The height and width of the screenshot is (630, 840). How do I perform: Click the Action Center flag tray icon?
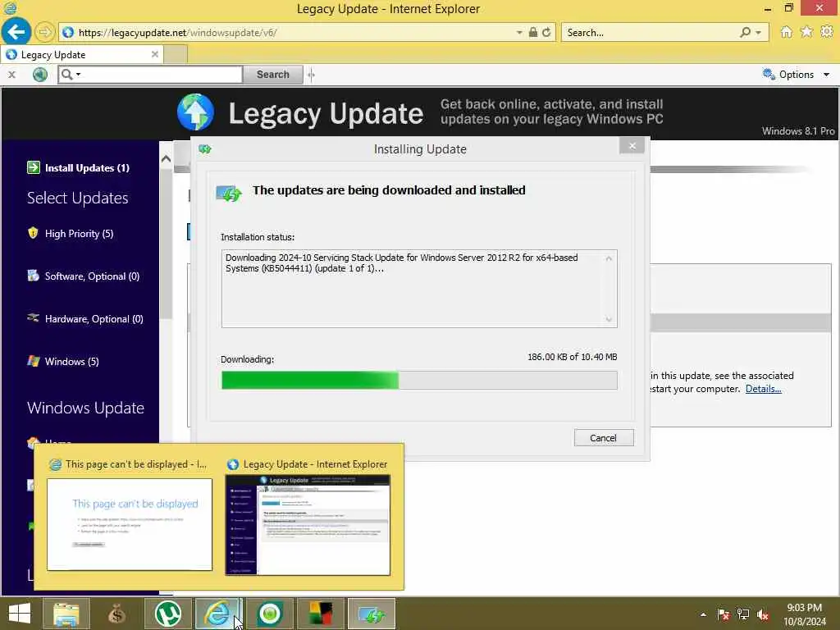724,614
